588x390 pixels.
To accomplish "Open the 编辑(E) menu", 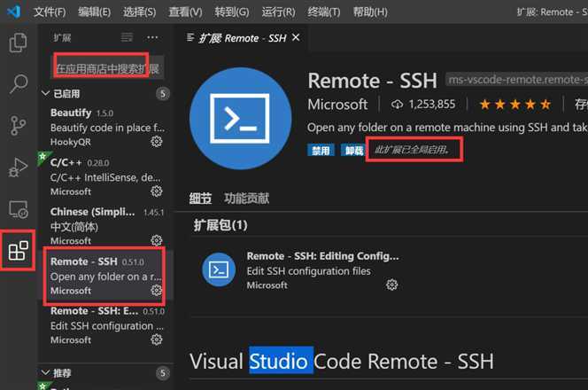I will point(94,12).
